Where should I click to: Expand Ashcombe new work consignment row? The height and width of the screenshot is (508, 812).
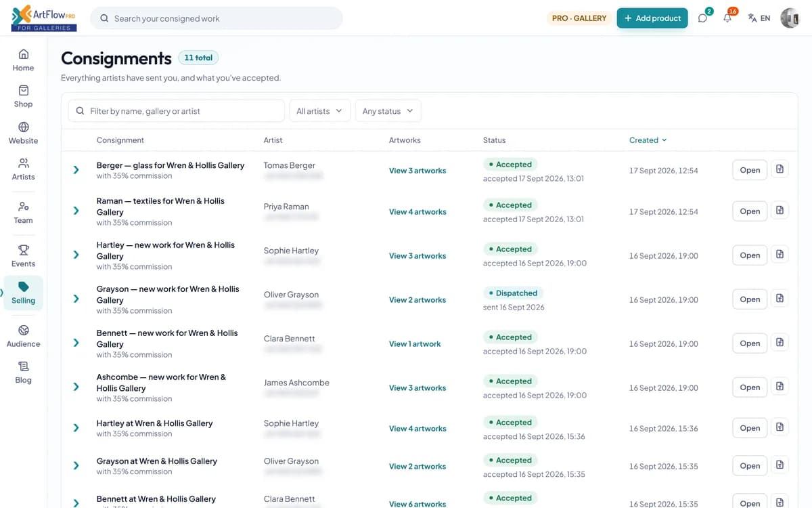[76, 387]
